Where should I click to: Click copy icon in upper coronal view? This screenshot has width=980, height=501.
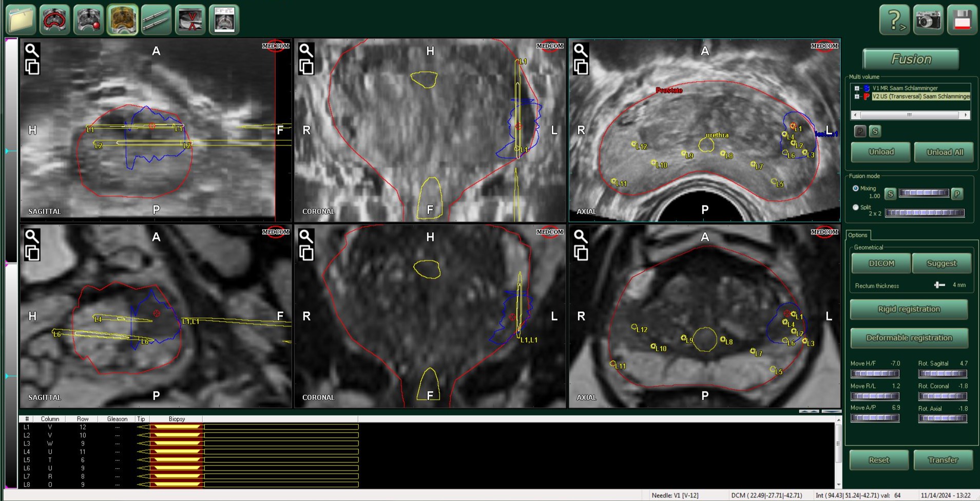(306, 67)
